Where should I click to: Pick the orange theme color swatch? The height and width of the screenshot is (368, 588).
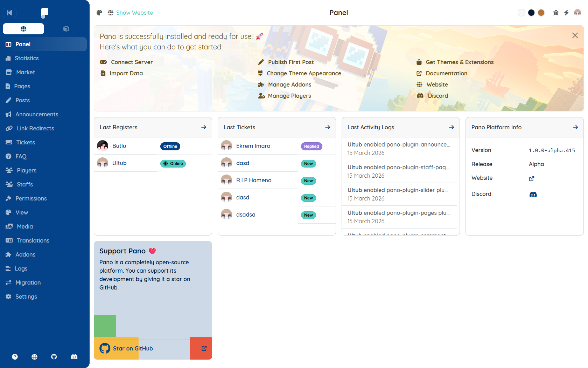541,13
